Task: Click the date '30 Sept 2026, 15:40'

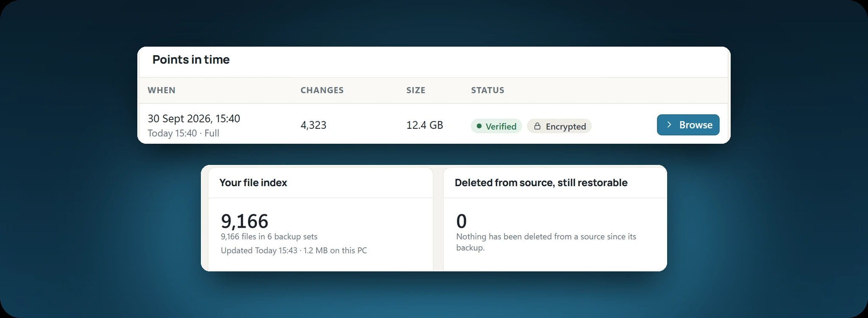Action: 194,119
